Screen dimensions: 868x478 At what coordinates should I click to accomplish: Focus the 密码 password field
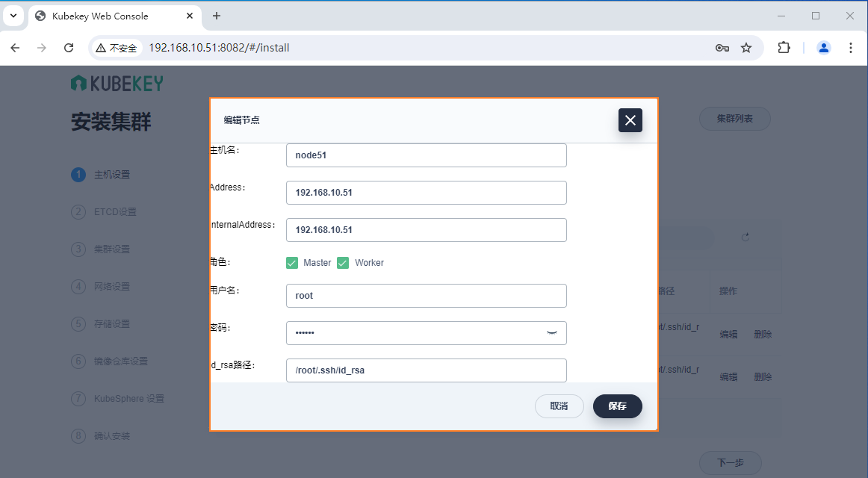(427, 332)
